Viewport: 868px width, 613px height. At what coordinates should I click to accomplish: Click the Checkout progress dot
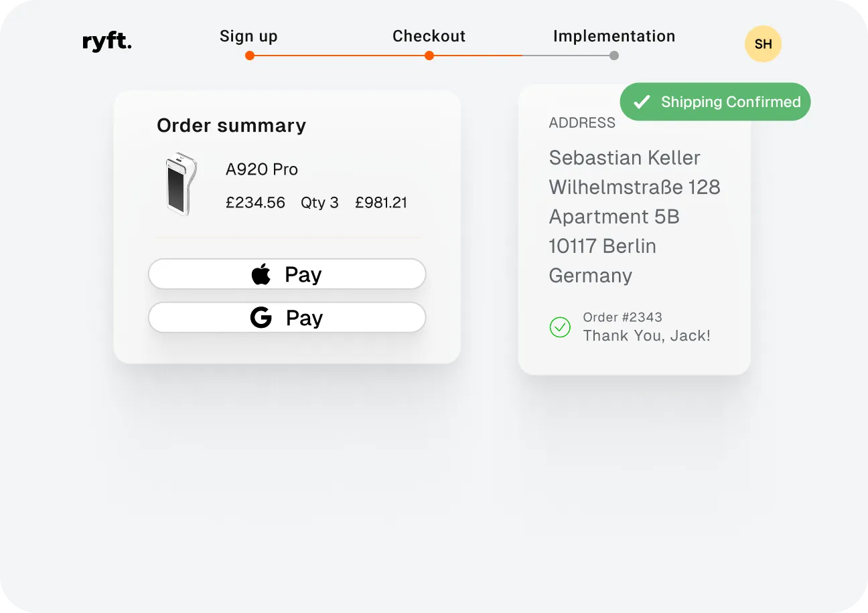pyautogui.click(x=429, y=56)
